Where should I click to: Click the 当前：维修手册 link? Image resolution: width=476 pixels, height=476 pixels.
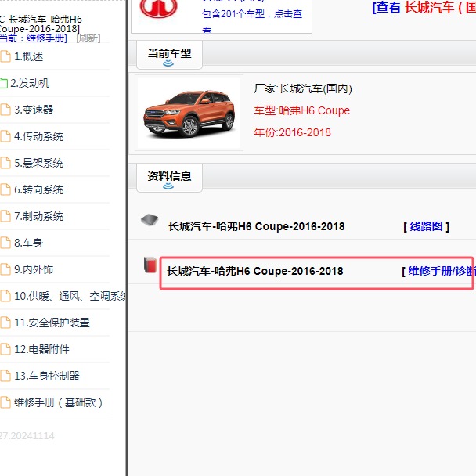tap(34, 38)
